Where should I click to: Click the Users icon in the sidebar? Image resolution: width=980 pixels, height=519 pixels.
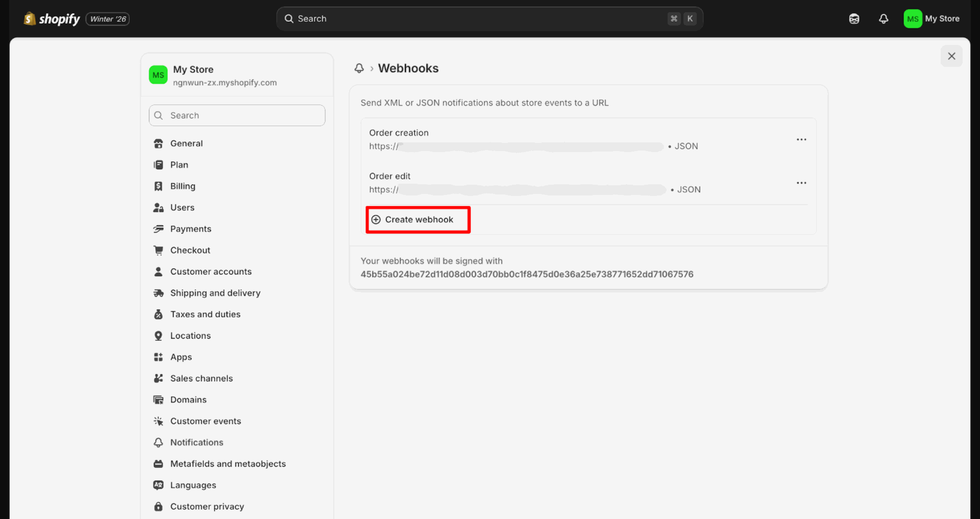(x=158, y=208)
